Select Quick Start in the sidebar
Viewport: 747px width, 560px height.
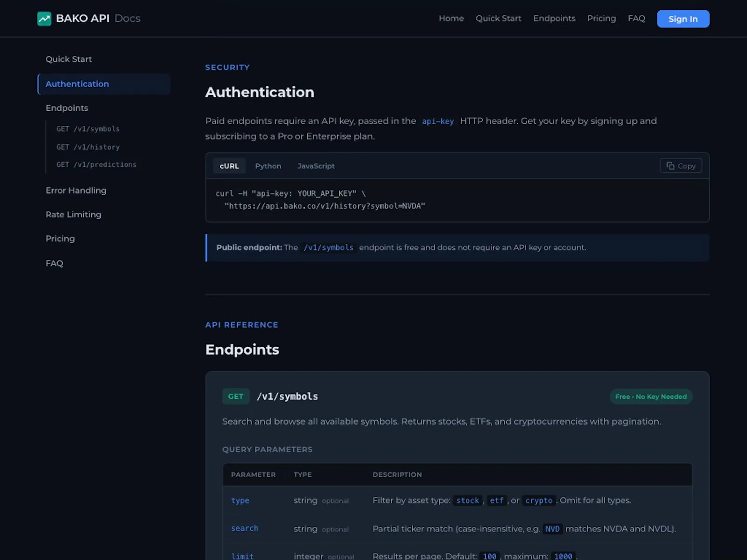(69, 59)
